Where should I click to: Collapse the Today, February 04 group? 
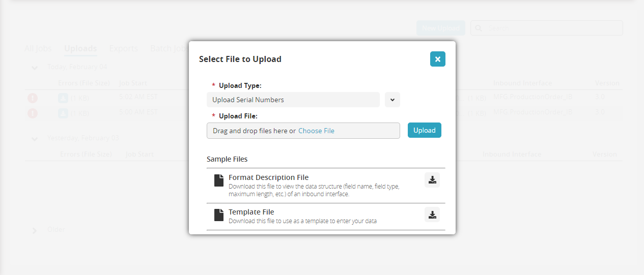(x=35, y=68)
